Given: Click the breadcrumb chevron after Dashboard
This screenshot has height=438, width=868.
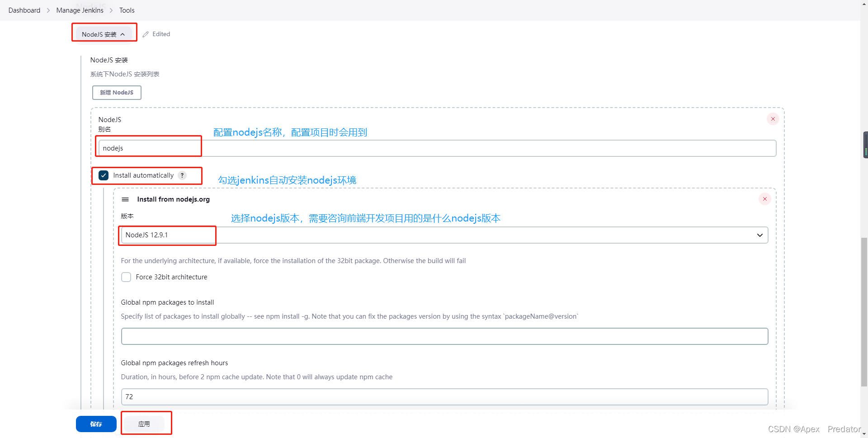Looking at the screenshot, I should (48, 10).
